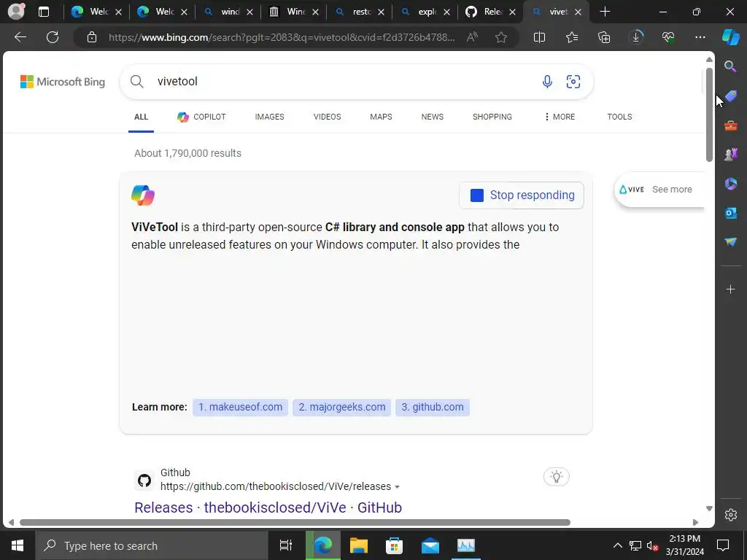The image size is (747, 560).
Task: Open the makeuseof.com source link
Action: click(240, 407)
